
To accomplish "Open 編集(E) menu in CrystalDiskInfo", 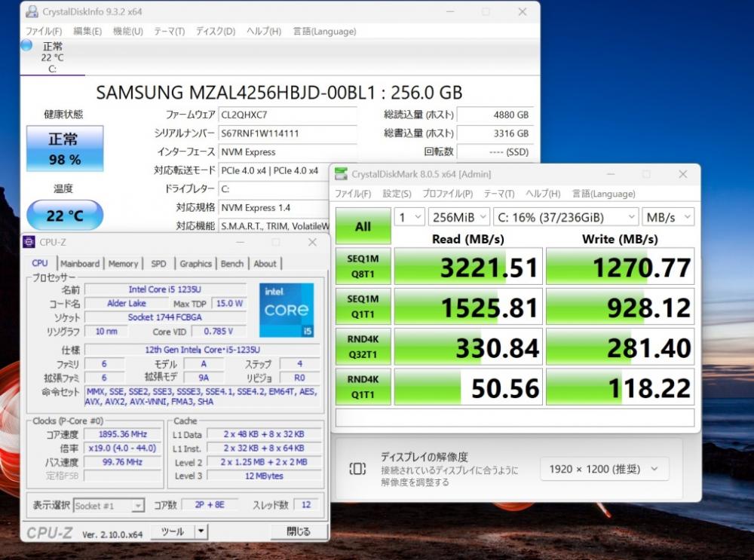I will pos(87,31).
